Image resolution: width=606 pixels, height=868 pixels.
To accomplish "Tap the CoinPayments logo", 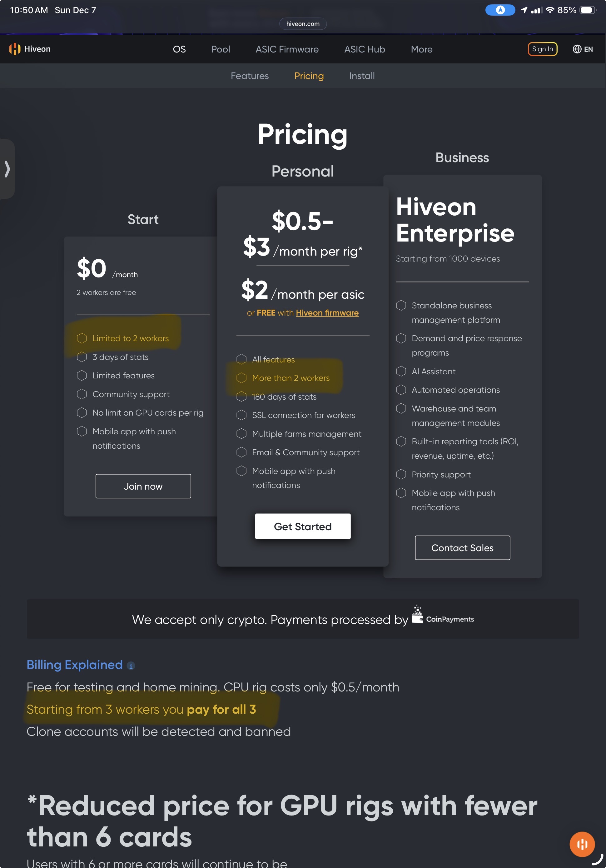I will coord(443,616).
